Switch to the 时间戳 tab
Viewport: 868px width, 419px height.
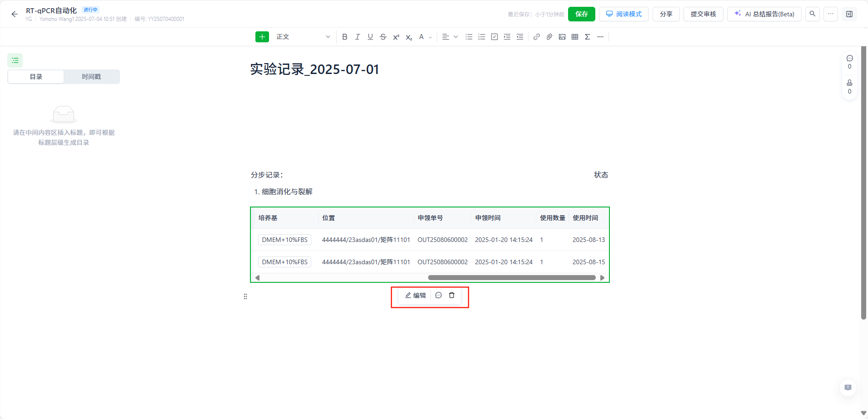tap(91, 77)
